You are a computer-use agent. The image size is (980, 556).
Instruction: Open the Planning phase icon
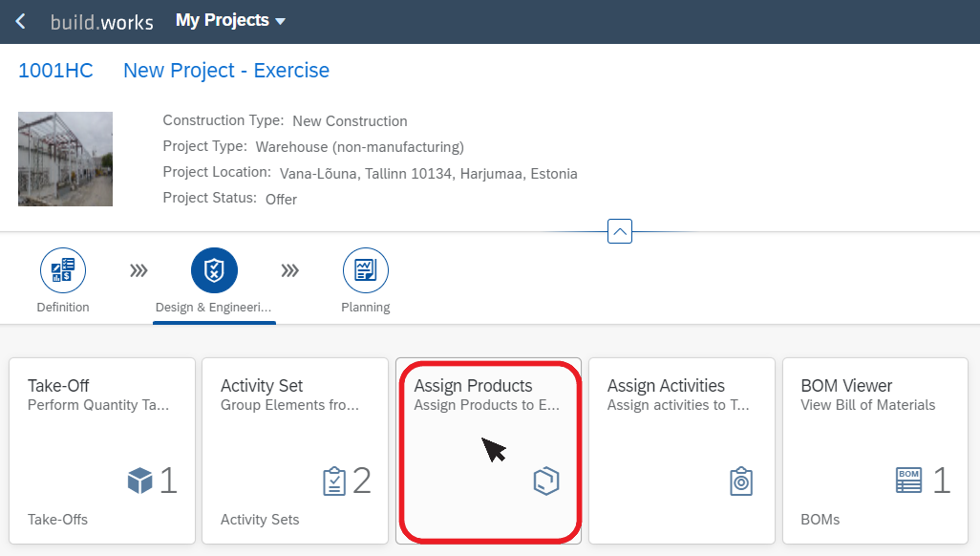pyautogui.click(x=366, y=270)
